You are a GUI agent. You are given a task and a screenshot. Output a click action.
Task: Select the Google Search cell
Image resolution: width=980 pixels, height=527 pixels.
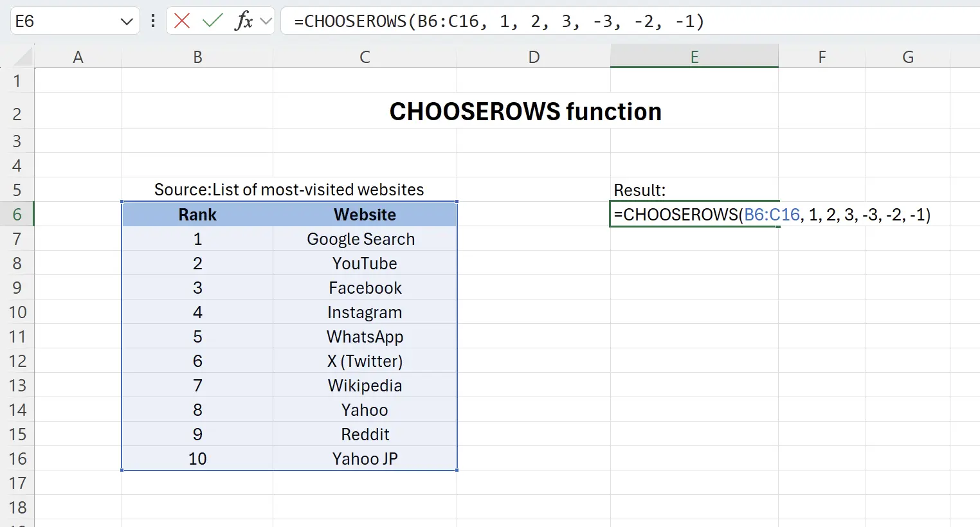coord(365,238)
